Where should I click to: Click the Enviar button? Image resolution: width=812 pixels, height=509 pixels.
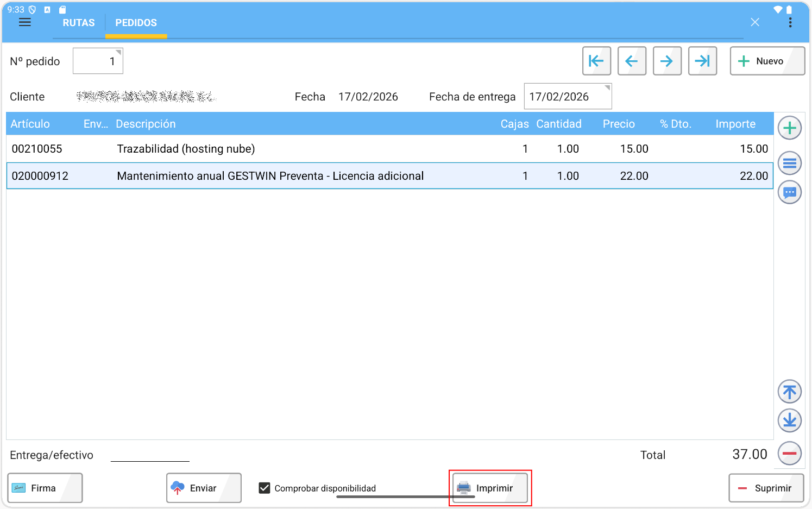pos(204,488)
